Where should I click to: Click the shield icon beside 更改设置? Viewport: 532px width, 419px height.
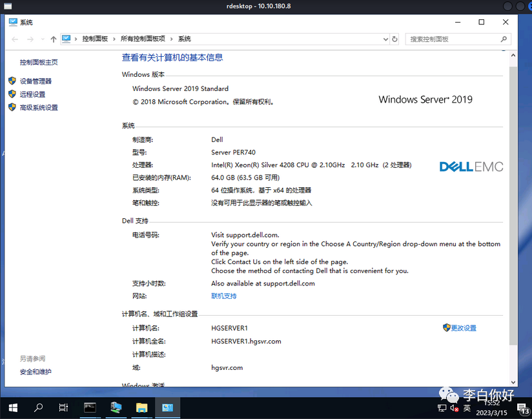[447, 327]
